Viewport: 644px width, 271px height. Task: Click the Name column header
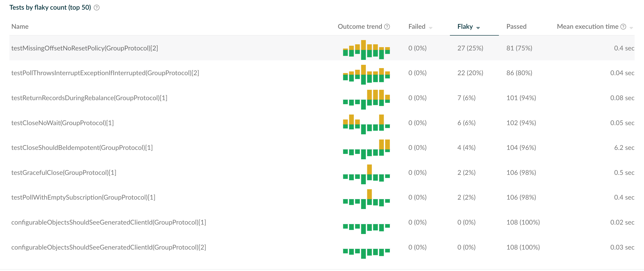(20, 26)
